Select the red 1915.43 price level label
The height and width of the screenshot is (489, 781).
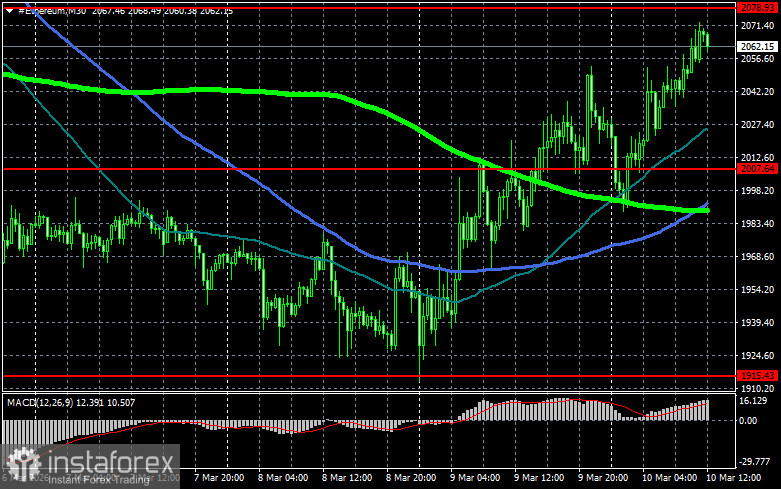[x=758, y=375]
